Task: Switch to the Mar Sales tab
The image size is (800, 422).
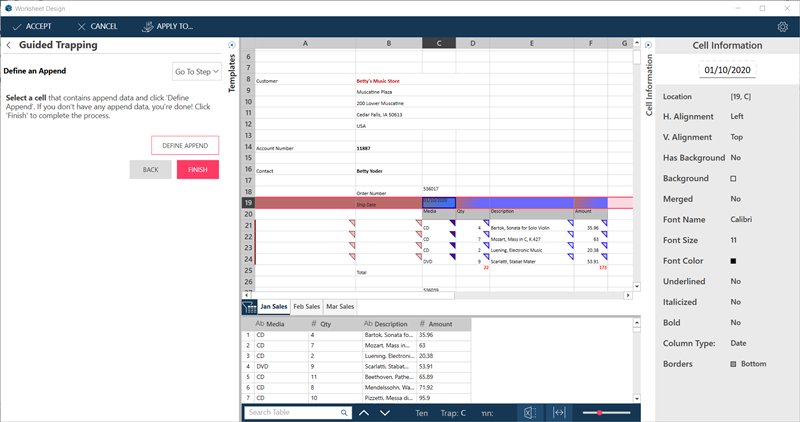Action: point(340,306)
